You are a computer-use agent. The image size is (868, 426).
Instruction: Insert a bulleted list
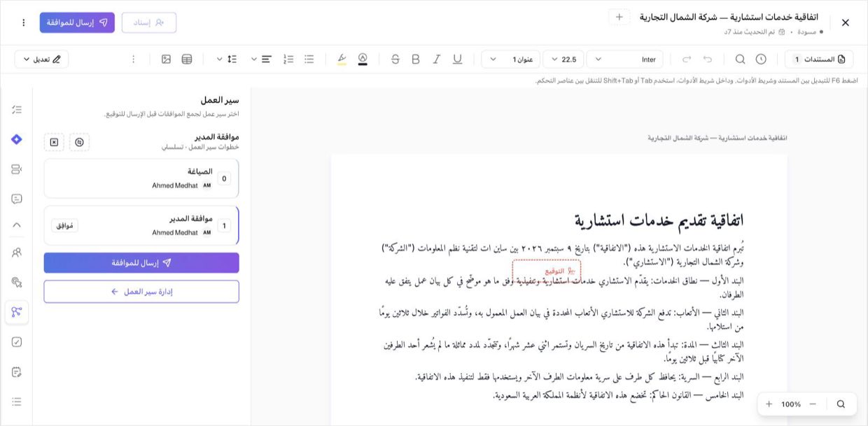(x=309, y=59)
